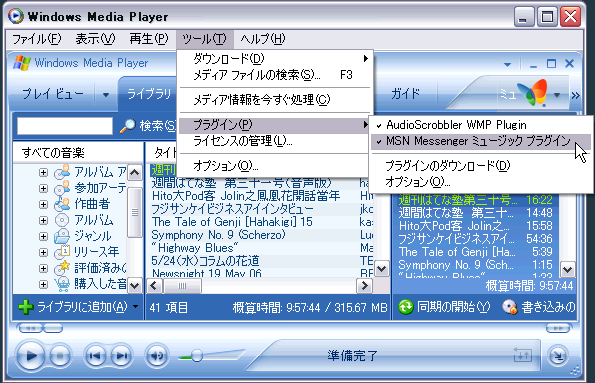Toggle the shuffle/repeat icon in status area
Image resolution: width=595 pixels, height=383 pixels.
click(523, 356)
